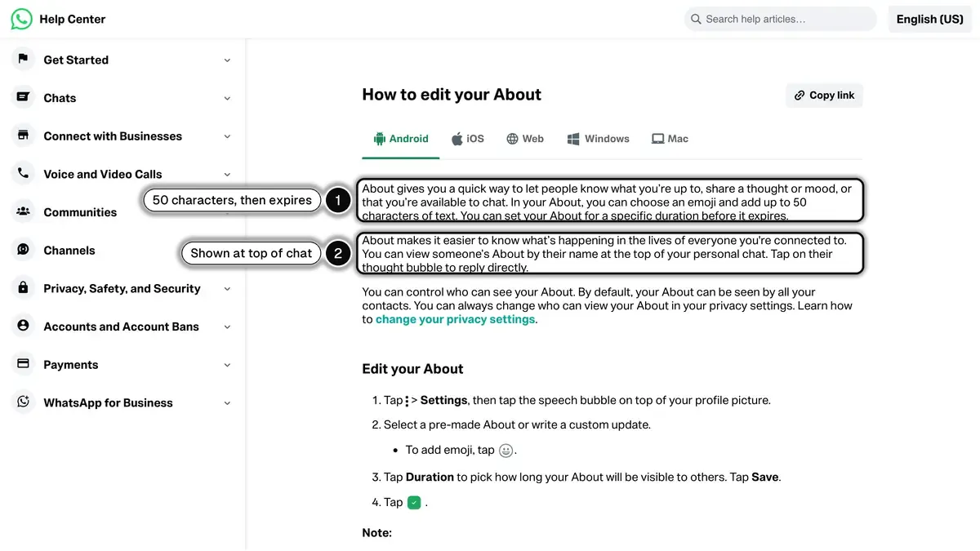
Task: Click the Privacy, Safety, and Security lock icon
Action: click(23, 288)
